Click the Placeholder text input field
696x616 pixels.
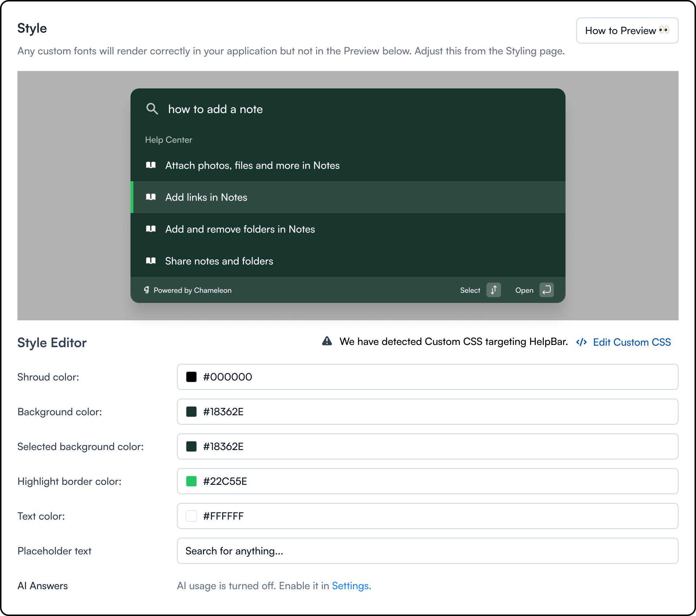[428, 551]
